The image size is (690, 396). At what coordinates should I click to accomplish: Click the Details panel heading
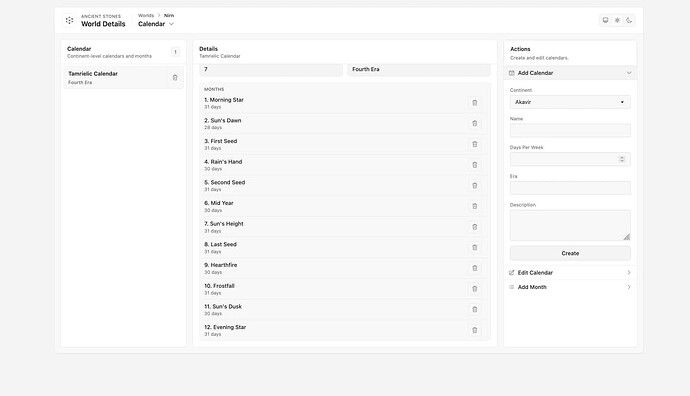tap(208, 49)
